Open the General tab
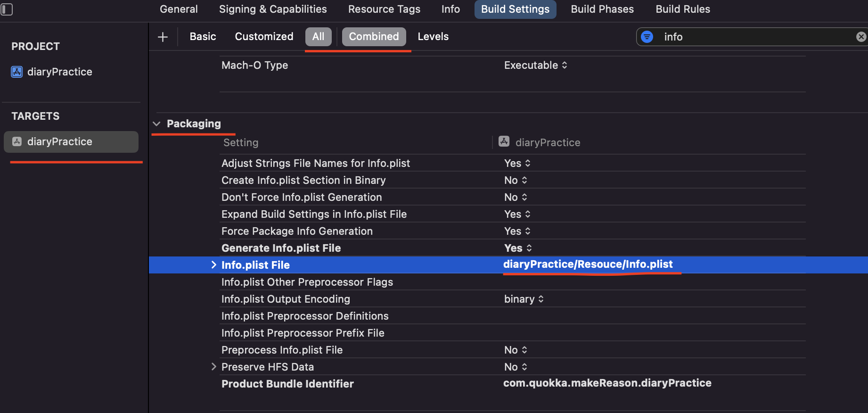The height and width of the screenshot is (413, 868). (x=179, y=9)
